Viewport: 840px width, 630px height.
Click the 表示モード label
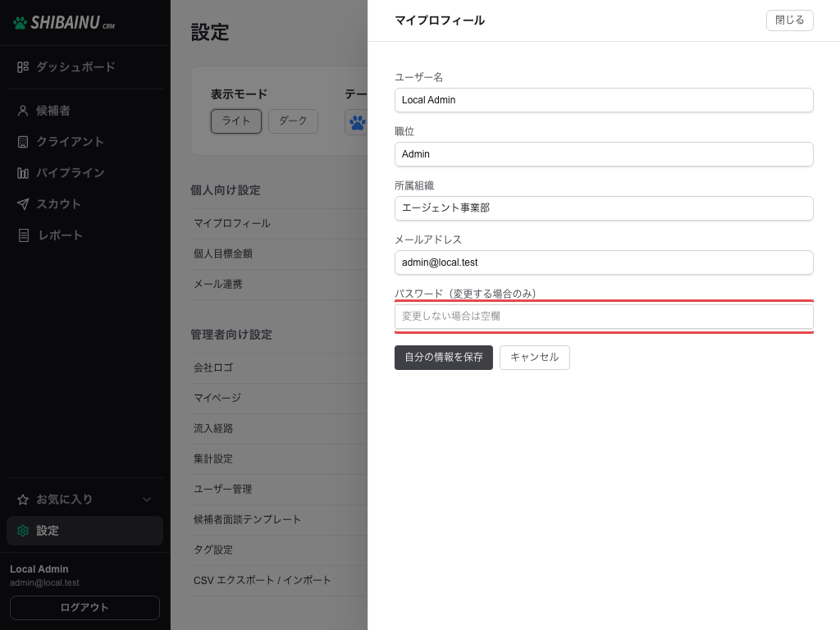(x=239, y=94)
